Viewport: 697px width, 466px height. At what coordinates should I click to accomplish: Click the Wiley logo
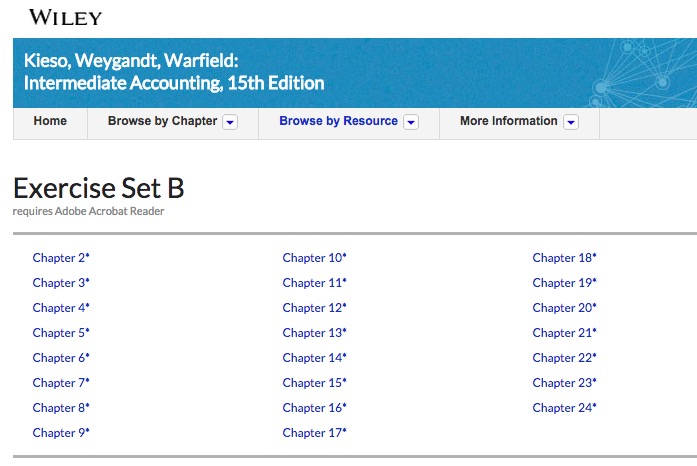point(66,17)
